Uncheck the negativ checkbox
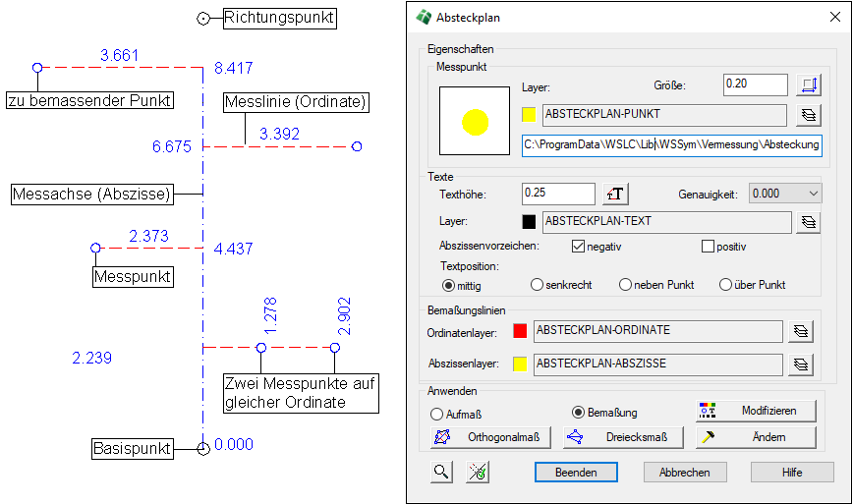The height and width of the screenshot is (504, 853). (578, 247)
